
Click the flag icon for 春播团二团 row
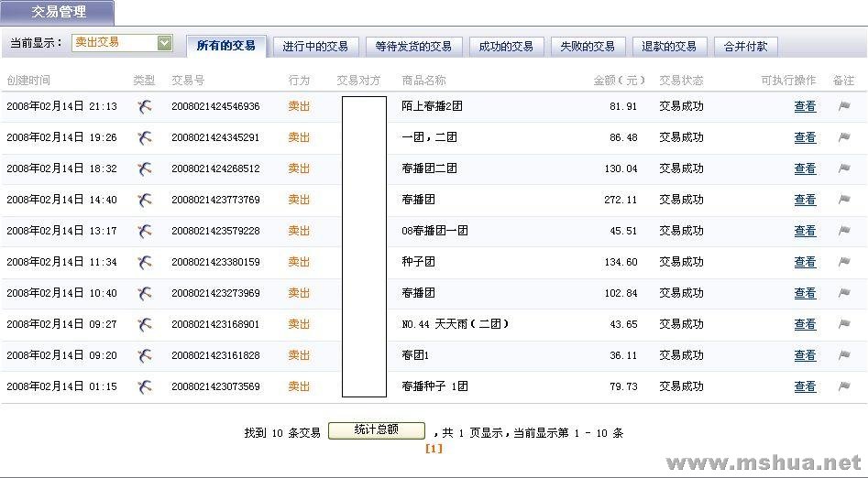tap(844, 168)
